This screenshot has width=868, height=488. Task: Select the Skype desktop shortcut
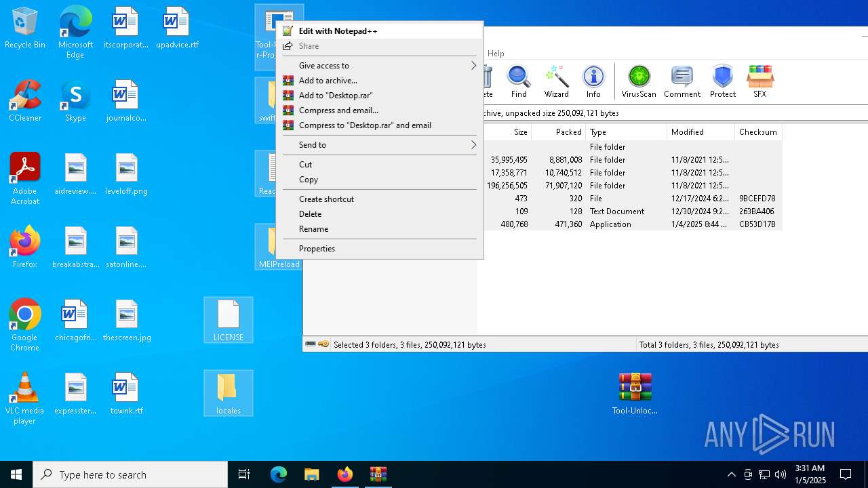[75, 102]
